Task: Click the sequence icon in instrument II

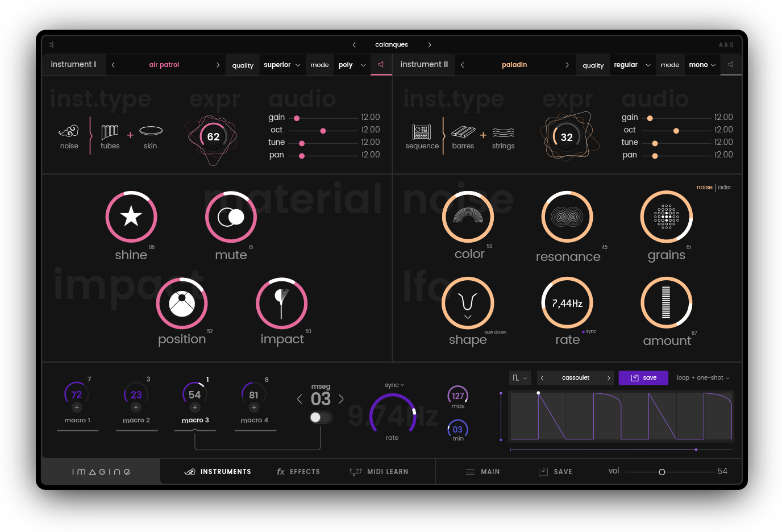Action: pyautogui.click(x=422, y=132)
